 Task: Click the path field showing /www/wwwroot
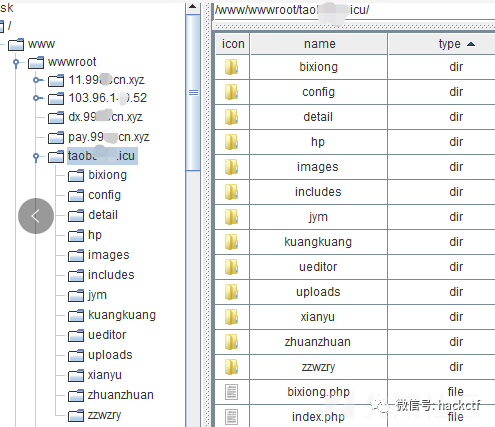click(354, 10)
